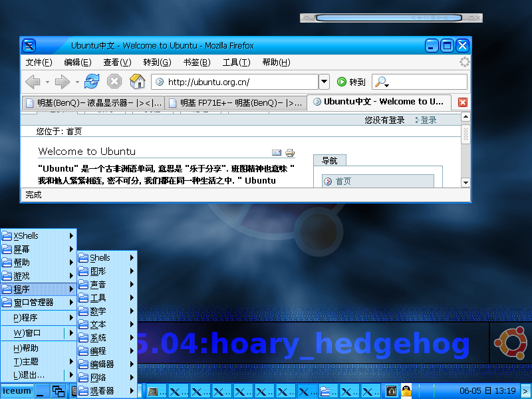
Task: Expand the 网络 submenu
Action: pyautogui.click(x=107, y=377)
